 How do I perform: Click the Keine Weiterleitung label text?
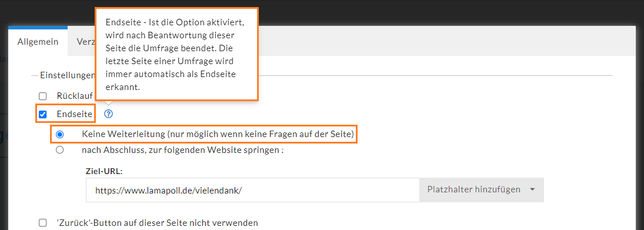coord(218,134)
